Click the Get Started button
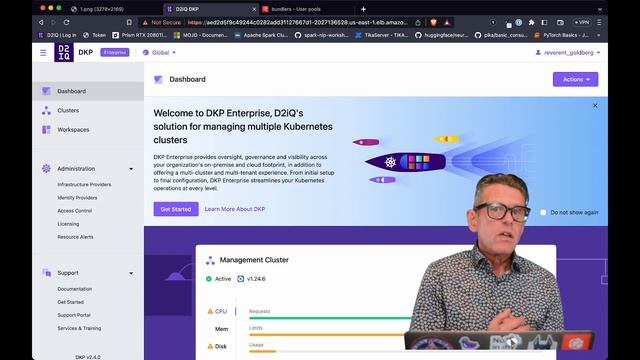 point(176,209)
